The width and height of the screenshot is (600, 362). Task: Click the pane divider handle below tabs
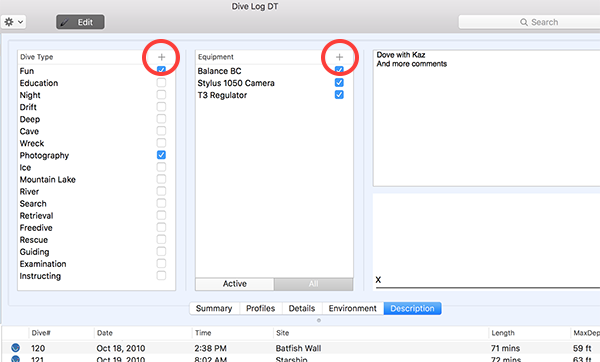pos(319,320)
